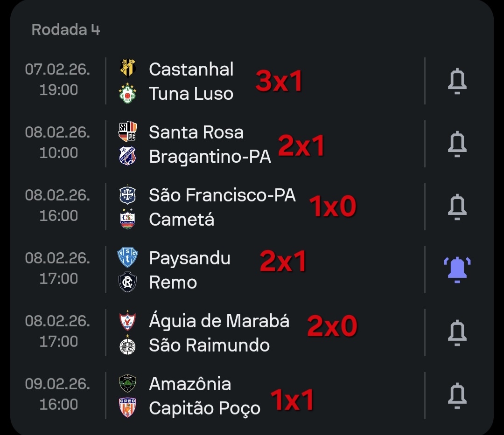Click the Tuna Luso team crest

127,93
